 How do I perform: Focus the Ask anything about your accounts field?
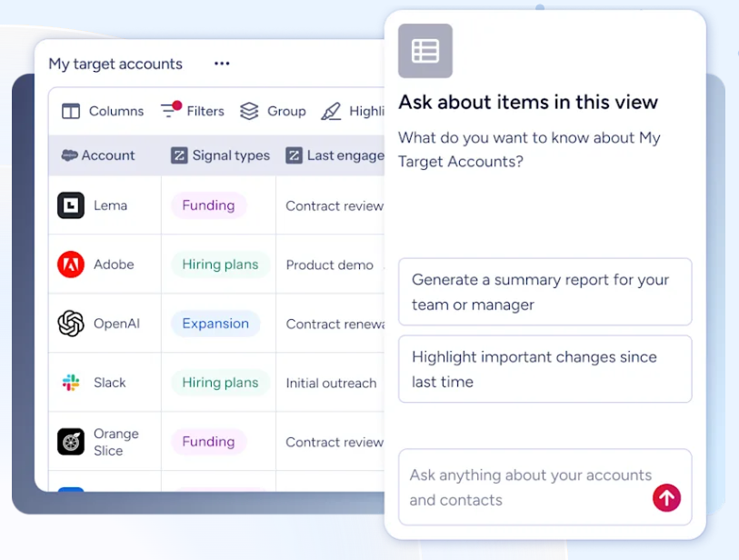[x=544, y=487]
